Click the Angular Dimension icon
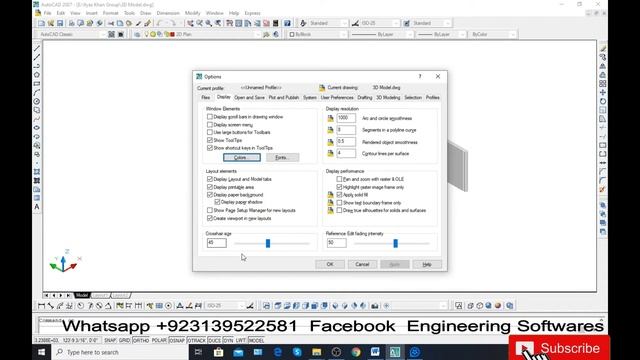640x360 pixels. (108, 305)
